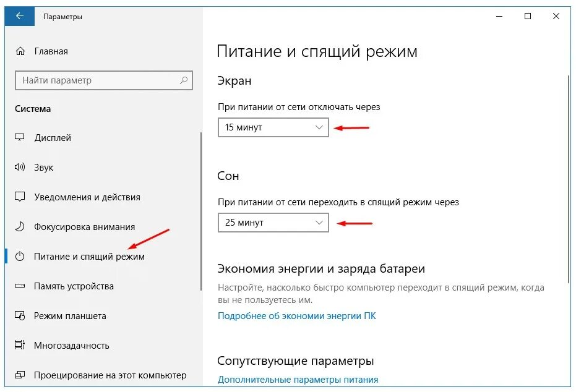Minimize the Параметры window

pyautogui.click(x=499, y=16)
